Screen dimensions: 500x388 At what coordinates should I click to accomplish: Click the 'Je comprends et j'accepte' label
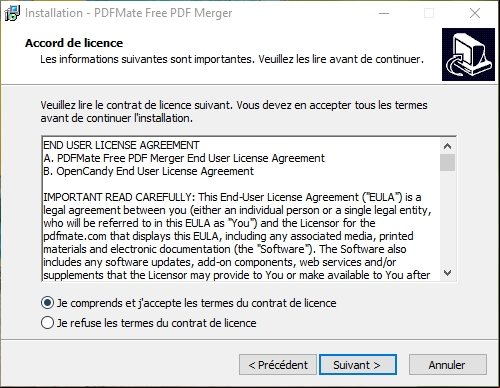coord(197,303)
